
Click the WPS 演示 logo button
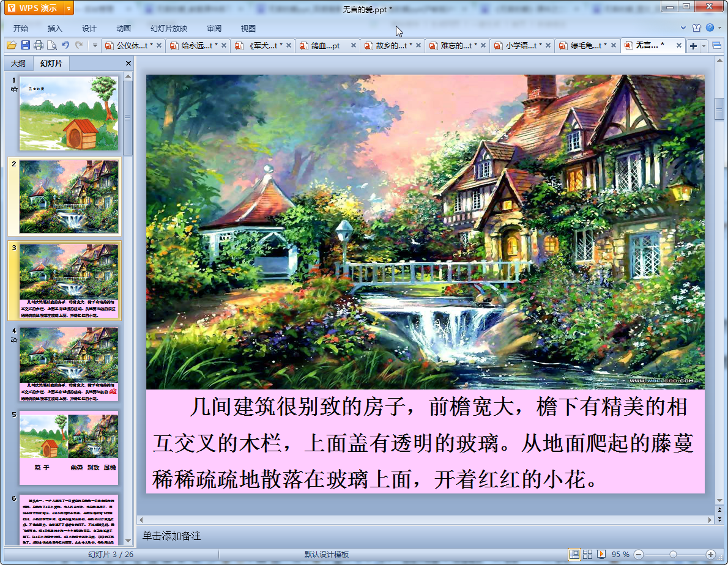pos(34,9)
